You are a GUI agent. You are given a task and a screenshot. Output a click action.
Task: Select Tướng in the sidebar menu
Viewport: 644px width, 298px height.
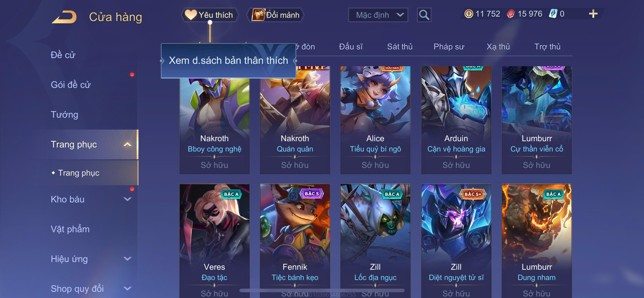[x=64, y=115]
